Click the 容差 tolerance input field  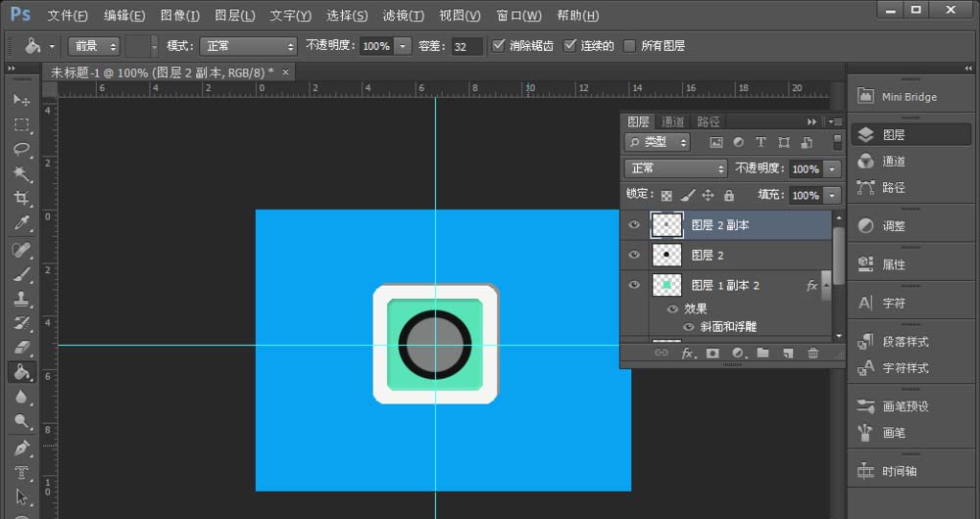(x=466, y=46)
